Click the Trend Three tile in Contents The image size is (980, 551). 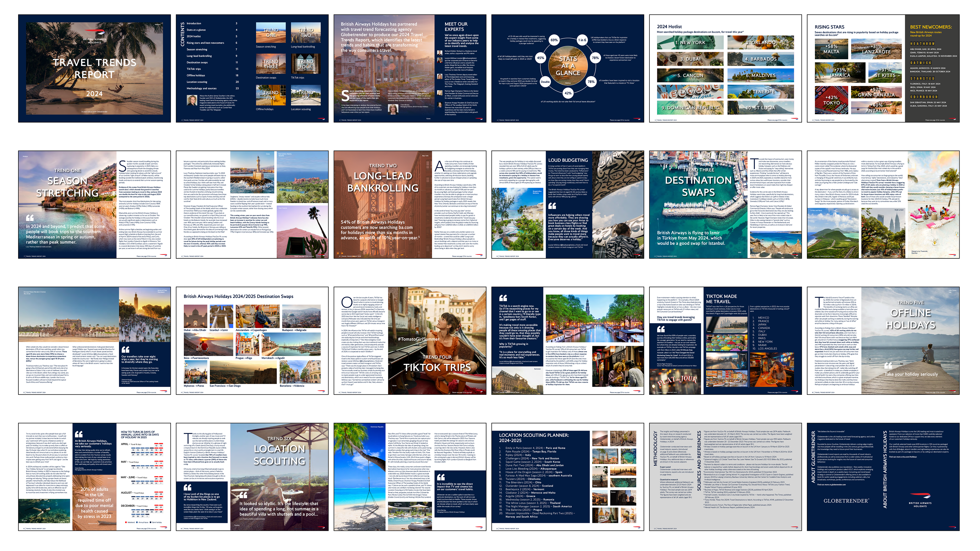pyautogui.click(x=271, y=64)
